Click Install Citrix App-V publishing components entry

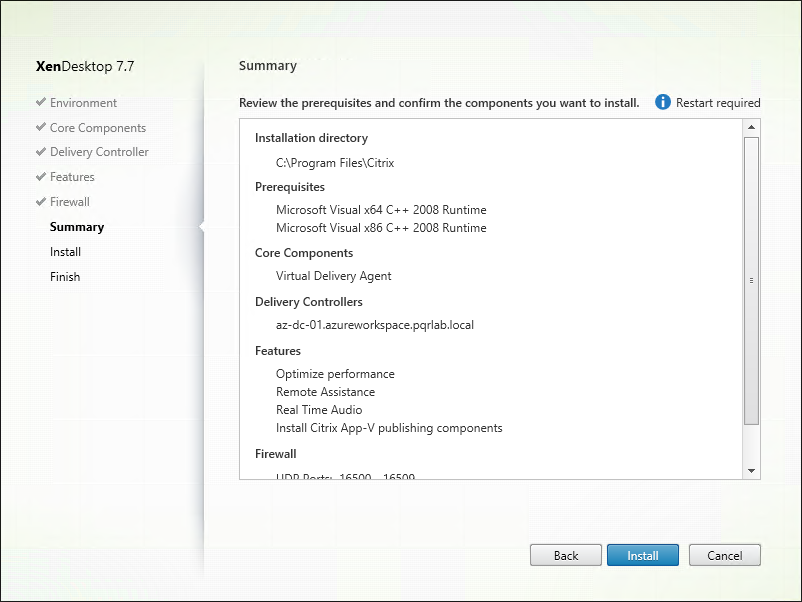(x=389, y=428)
